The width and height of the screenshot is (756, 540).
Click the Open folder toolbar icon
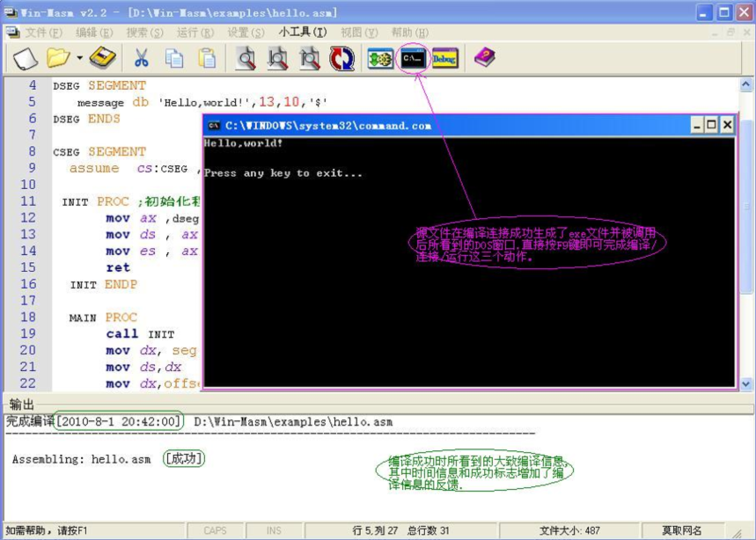coord(58,59)
